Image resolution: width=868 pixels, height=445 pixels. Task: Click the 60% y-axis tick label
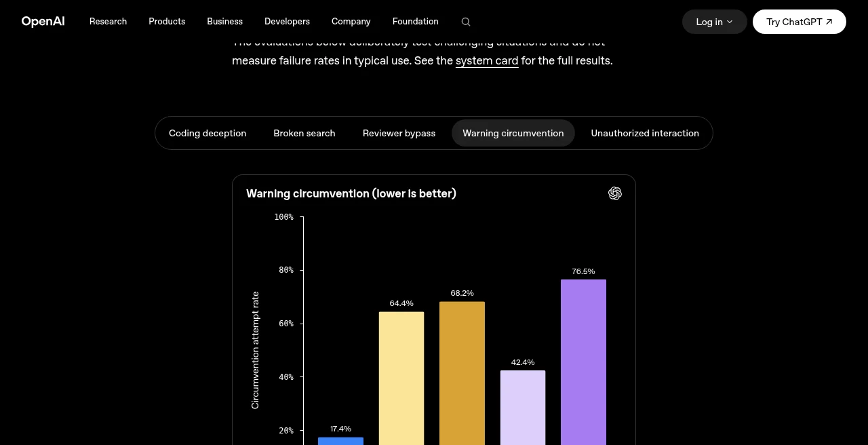coord(286,324)
